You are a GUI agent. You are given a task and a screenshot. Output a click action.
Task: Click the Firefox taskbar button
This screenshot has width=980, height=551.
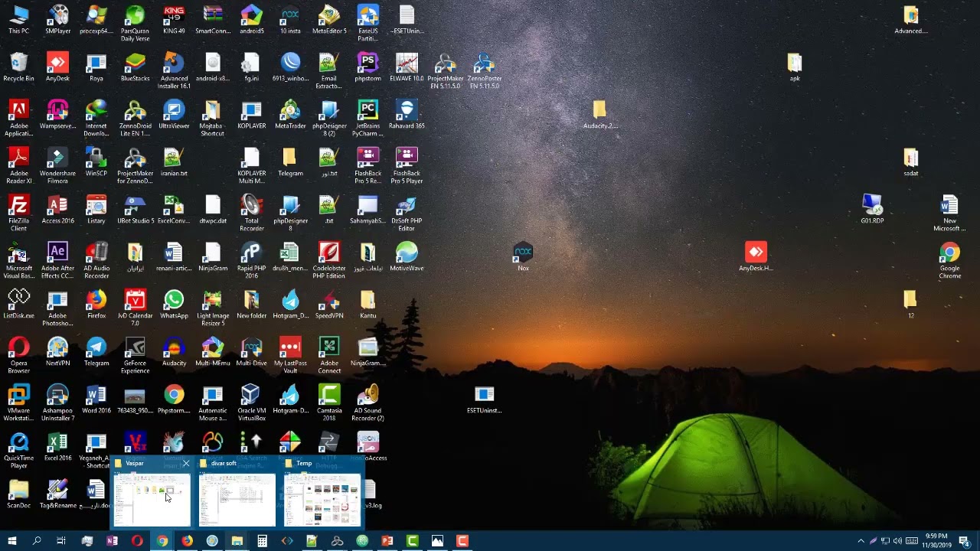pyautogui.click(x=187, y=541)
